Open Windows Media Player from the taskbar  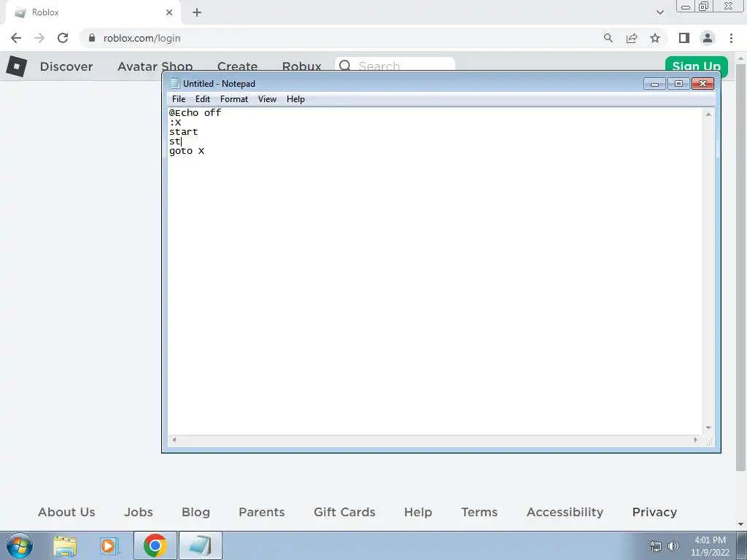[109, 545]
